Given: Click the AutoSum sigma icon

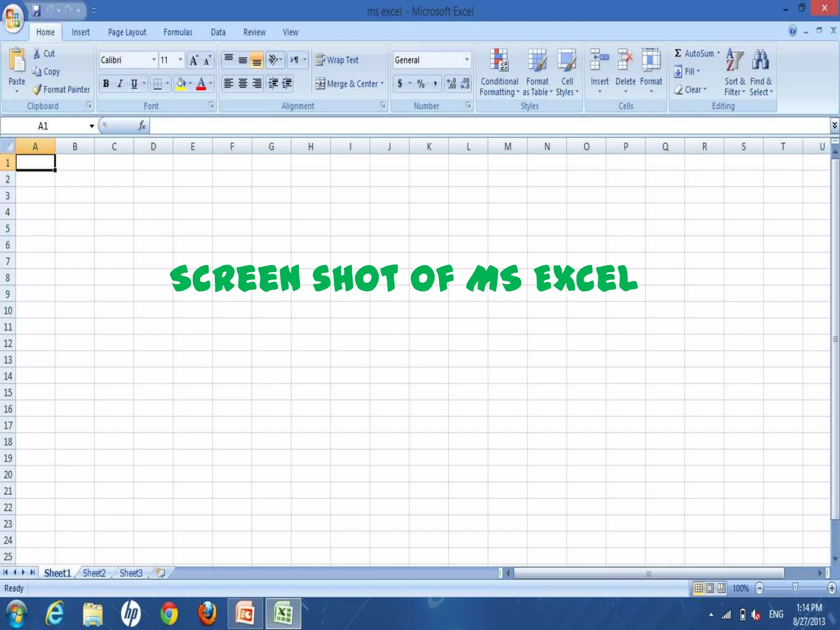Looking at the screenshot, I should [x=678, y=53].
